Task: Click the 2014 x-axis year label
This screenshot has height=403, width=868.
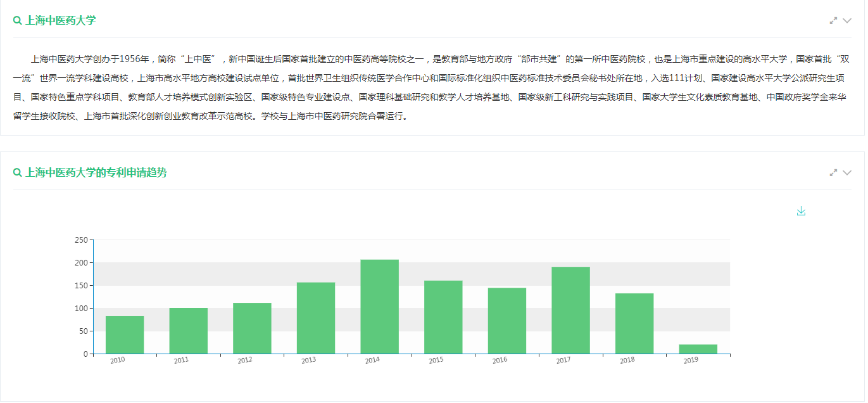Action: click(x=372, y=361)
